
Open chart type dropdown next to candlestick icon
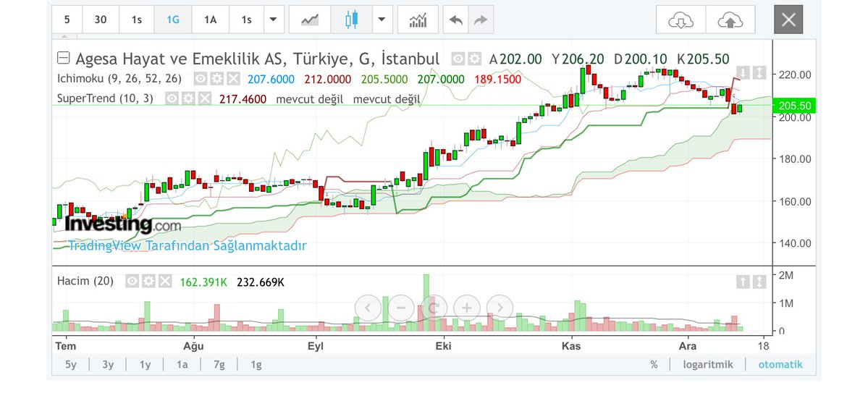click(382, 20)
